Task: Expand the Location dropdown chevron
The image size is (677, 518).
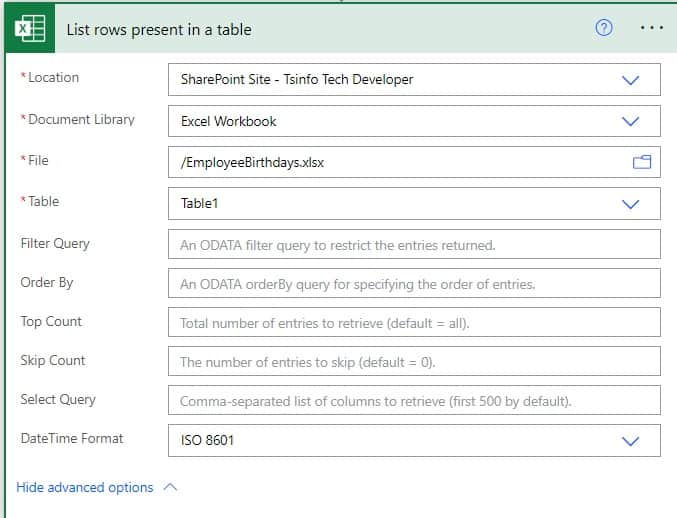Action: point(630,80)
